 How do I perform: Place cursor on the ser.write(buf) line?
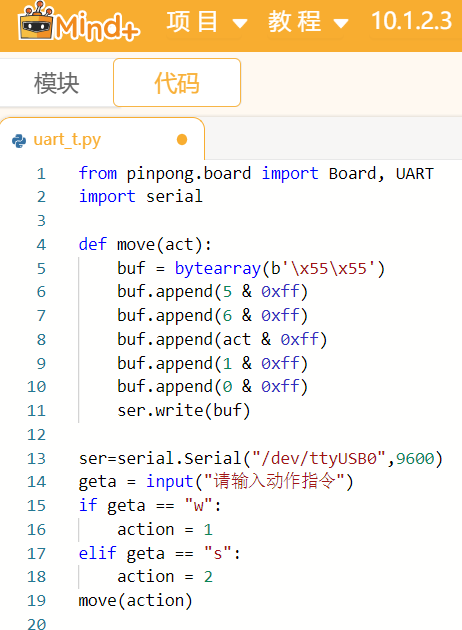point(184,411)
